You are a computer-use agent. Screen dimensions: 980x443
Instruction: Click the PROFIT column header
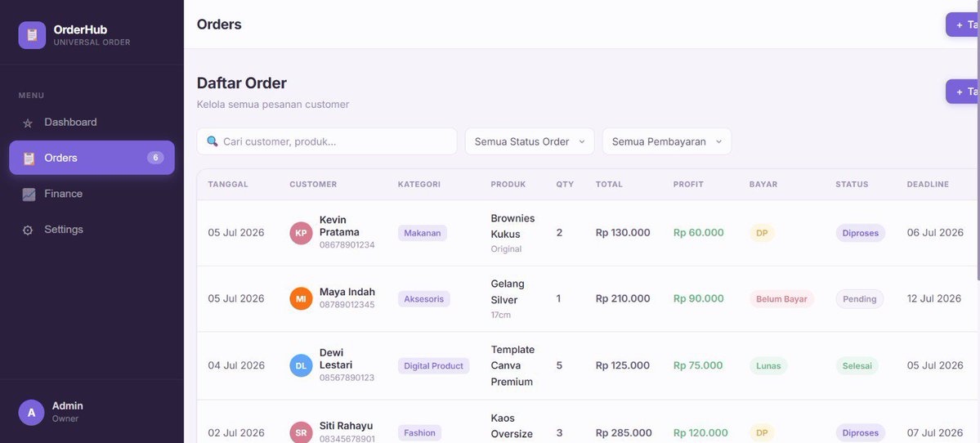pyautogui.click(x=688, y=185)
